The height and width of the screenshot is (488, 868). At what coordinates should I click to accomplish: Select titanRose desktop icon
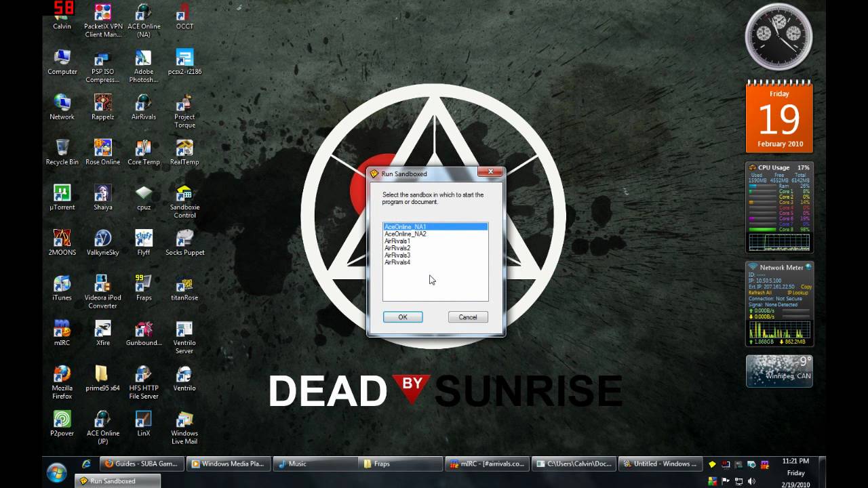point(184,288)
